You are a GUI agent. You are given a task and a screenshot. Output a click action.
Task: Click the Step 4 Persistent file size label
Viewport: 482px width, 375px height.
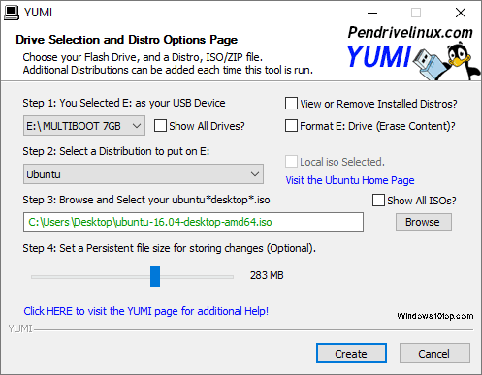pos(169,248)
